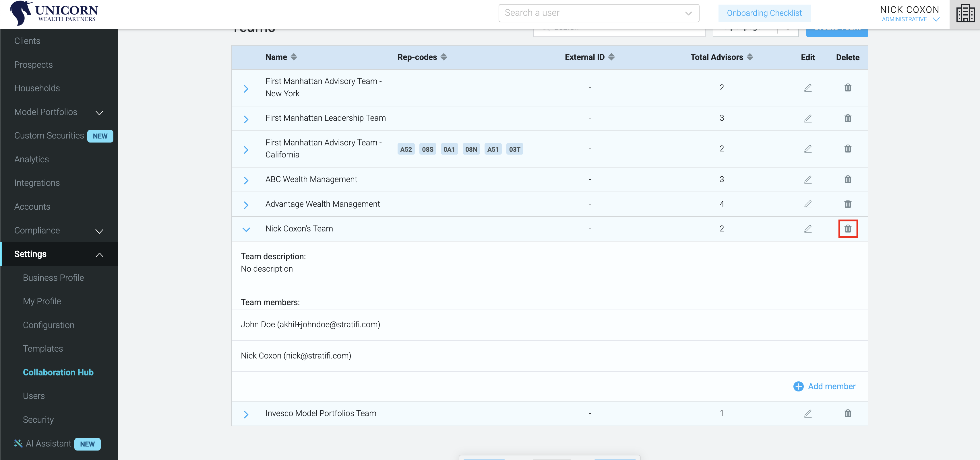
Task: Open Households in the sidebar
Action: (37, 88)
